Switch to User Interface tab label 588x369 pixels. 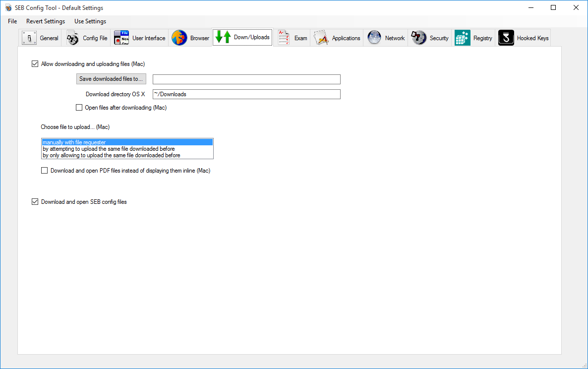point(149,38)
